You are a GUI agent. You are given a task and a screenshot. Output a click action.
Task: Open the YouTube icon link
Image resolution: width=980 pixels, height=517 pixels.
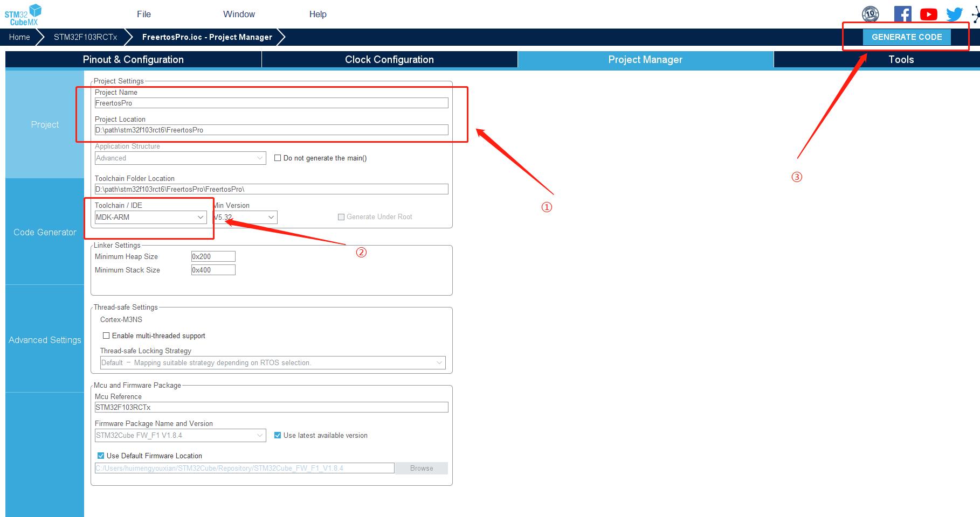928,15
